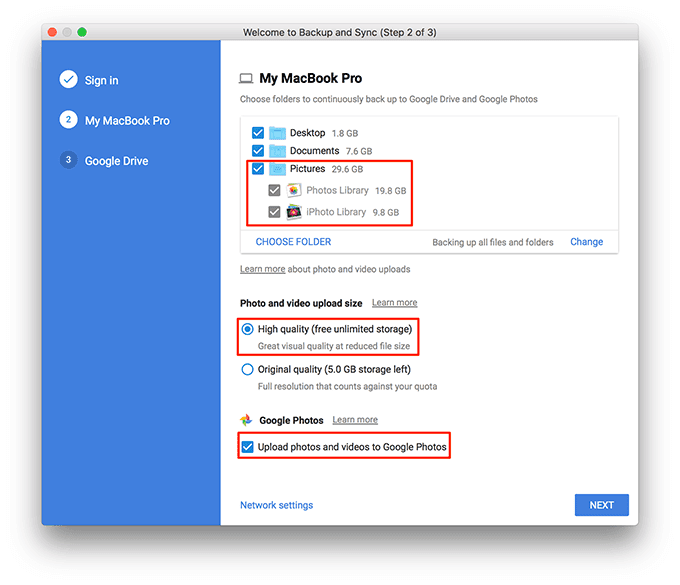Click Full resolution that counts against quota text

pyautogui.click(x=347, y=386)
